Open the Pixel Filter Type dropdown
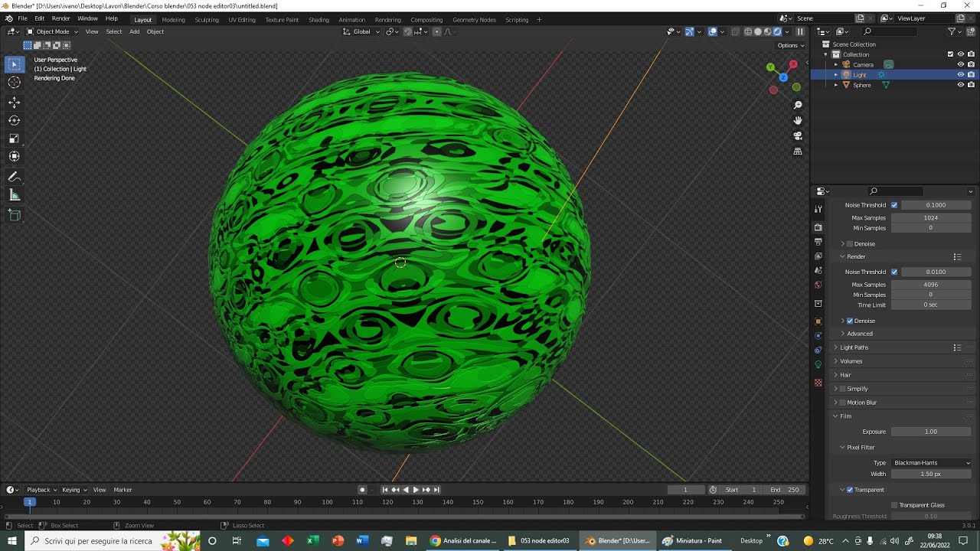The width and height of the screenshot is (980, 551). point(931,463)
